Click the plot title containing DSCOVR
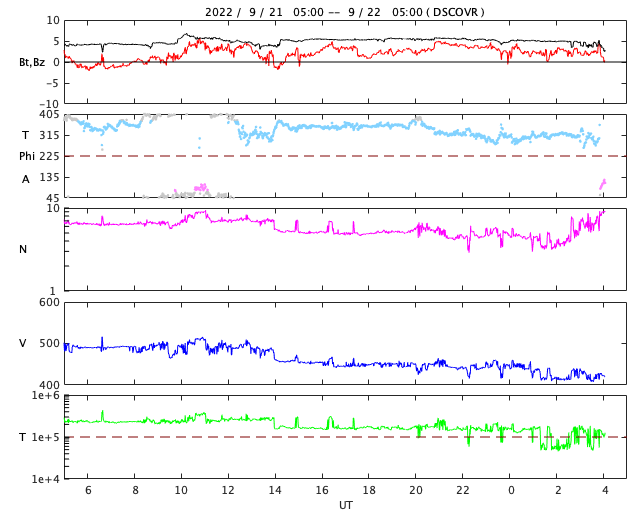This screenshot has width=640, height=512. pyautogui.click(x=345, y=12)
